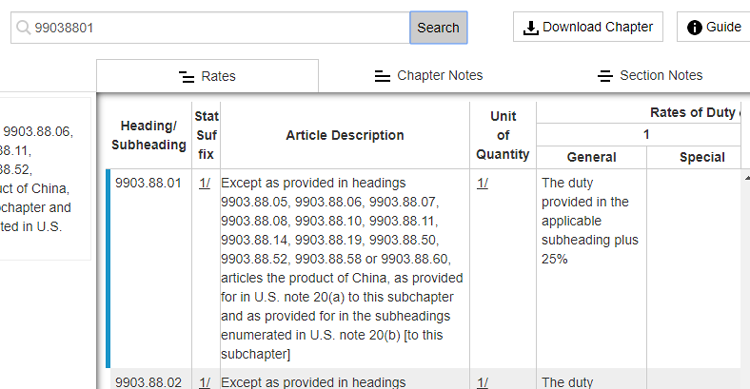
Task: Open the 1/ stat suffix footnote for 9903.88.02
Action: coord(205,382)
